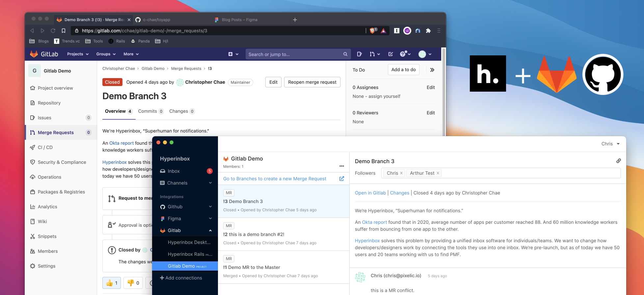Open the Chris user dropdown
The height and width of the screenshot is (295, 644).
pos(610,144)
